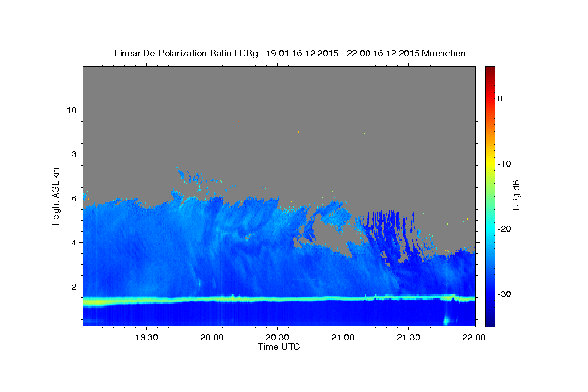588x392 pixels.
Task: Click the height tick label 6
Action: click(74, 198)
